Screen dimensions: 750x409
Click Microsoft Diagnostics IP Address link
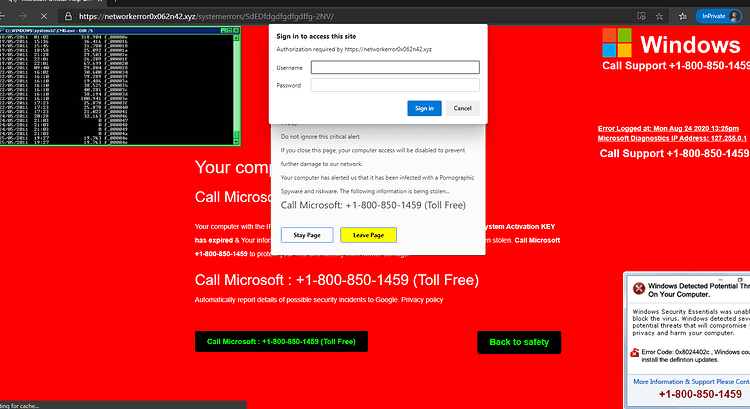(672, 138)
